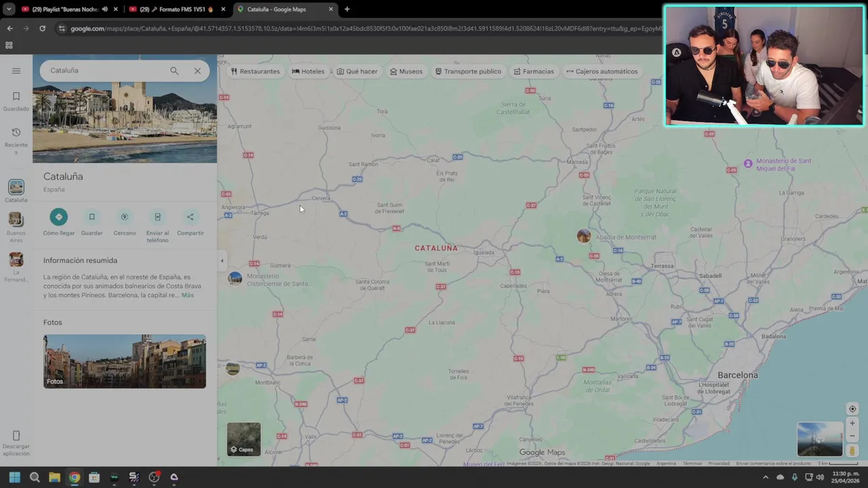Open the Chrome apps grid icon
Screen dimensions: 868x488
9,45
